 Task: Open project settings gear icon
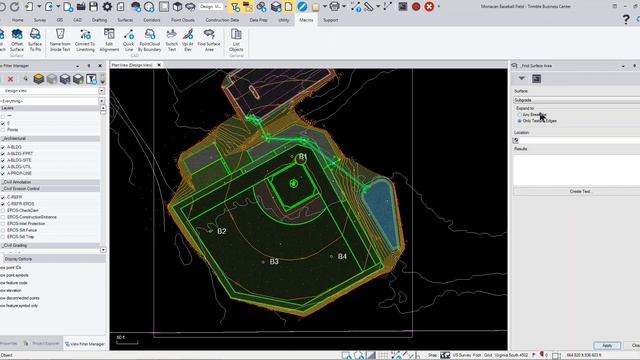point(107,7)
